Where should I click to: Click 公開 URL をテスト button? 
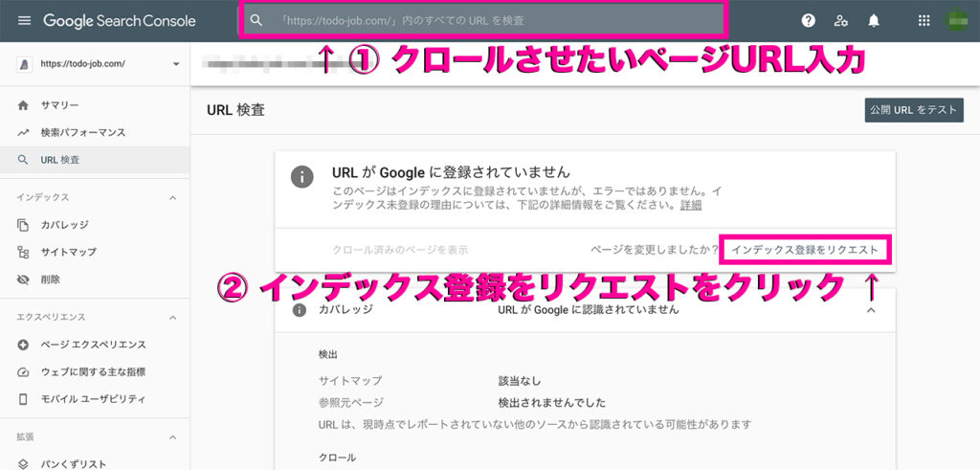914,110
